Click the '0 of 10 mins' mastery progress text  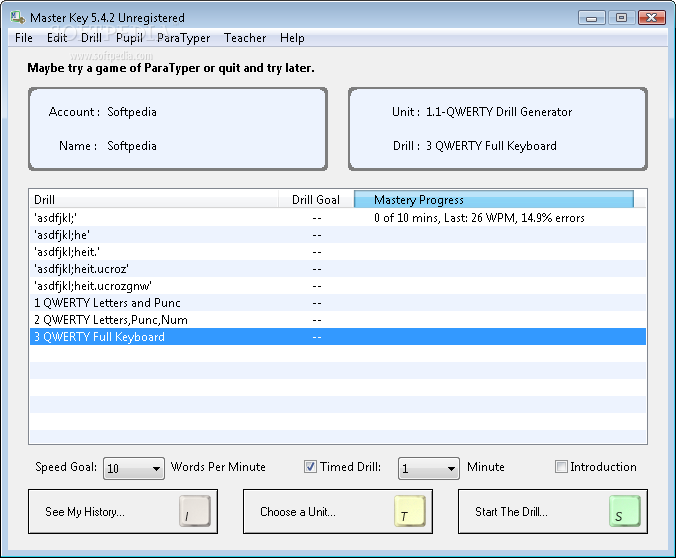pyautogui.click(x=479, y=218)
